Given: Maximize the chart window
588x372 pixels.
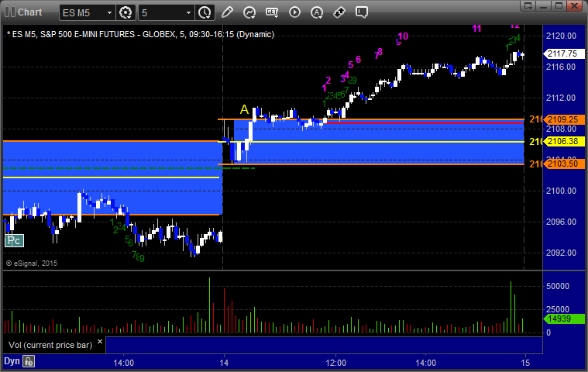Looking at the screenshot, I should click(559, 5).
